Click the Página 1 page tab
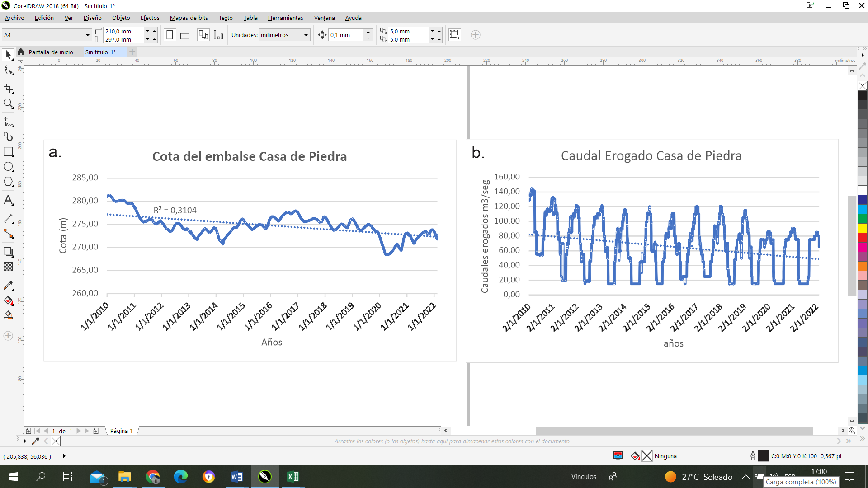 121,431
